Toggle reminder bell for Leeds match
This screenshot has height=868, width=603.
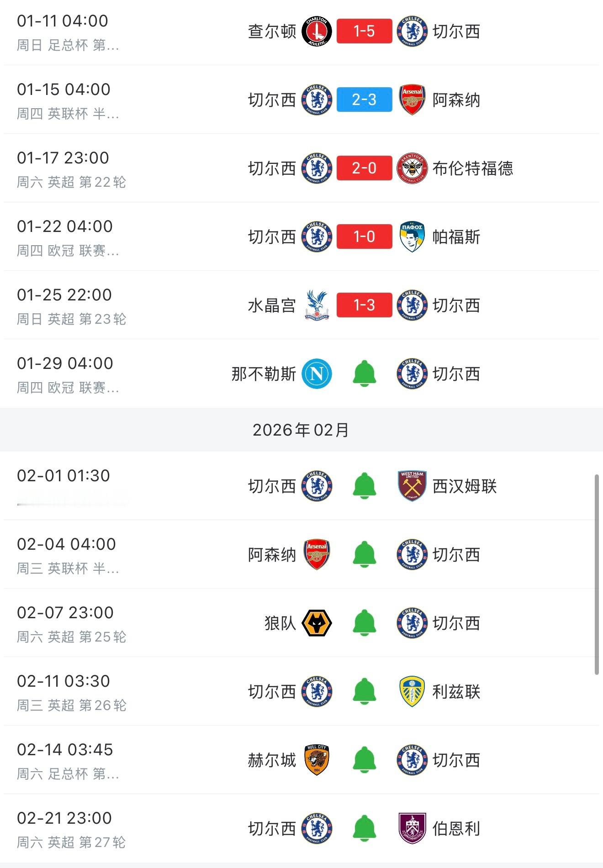click(365, 692)
